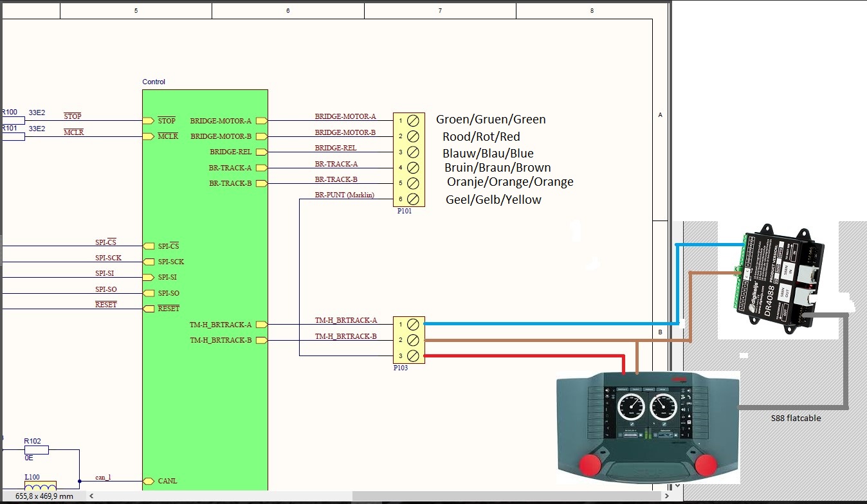Click the R101 resistor designator

10,129
